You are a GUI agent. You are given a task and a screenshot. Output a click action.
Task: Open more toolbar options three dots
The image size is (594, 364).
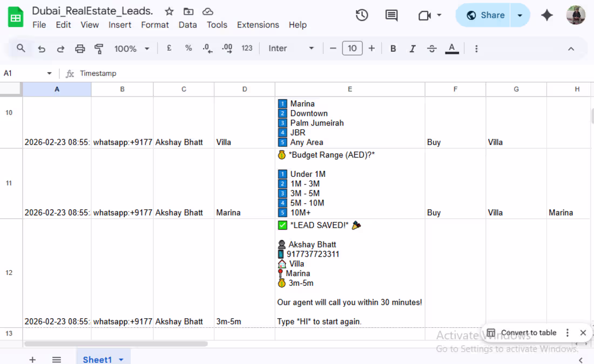[x=476, y=49]
